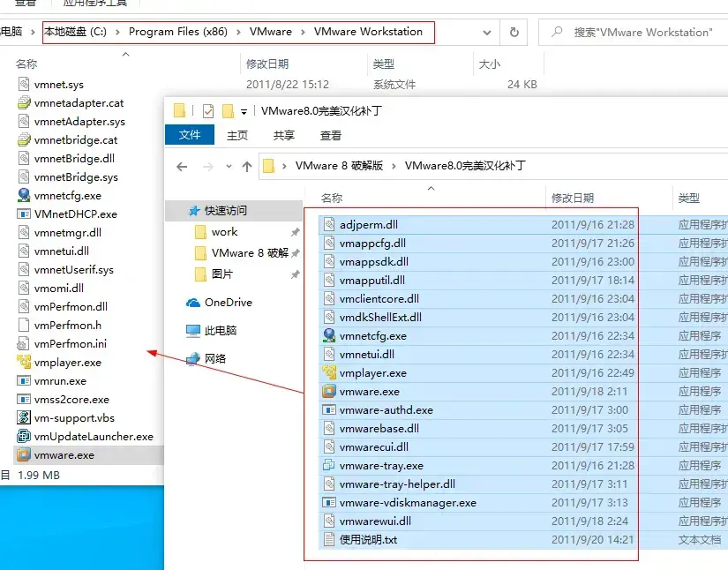
Task: Select vmPerfmon.h in Workstation folder
Action: click(x=68, y=325)
